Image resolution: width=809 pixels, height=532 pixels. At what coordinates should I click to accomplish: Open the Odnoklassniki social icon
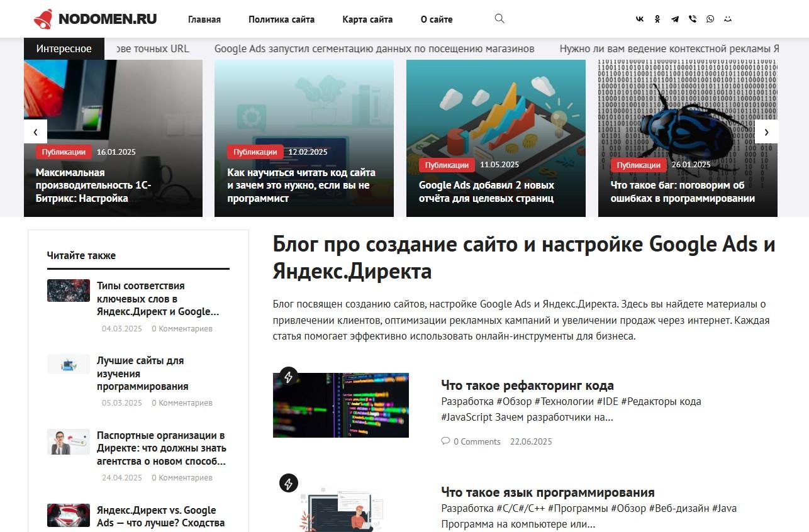[657, 19]
